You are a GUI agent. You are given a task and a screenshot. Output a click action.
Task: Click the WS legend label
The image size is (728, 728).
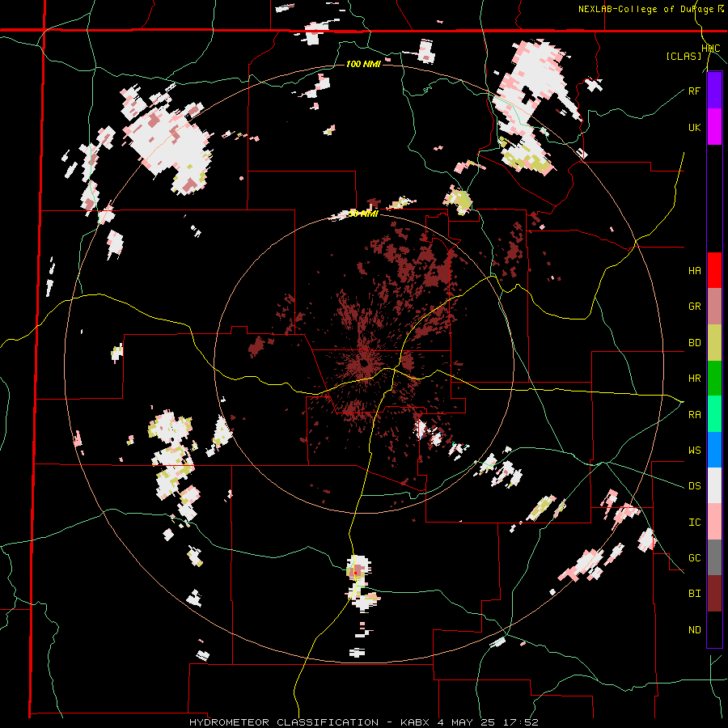[x=694, y=451]
